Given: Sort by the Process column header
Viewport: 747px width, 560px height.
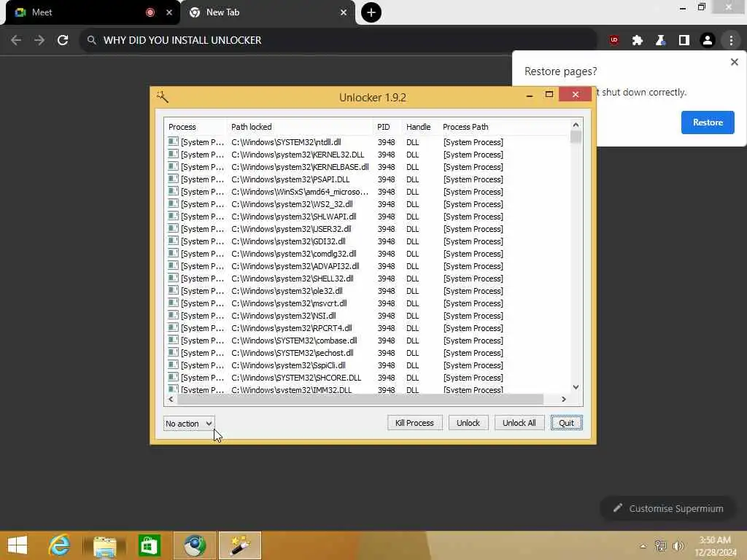Looking at the screenshot, I should 196,127.
